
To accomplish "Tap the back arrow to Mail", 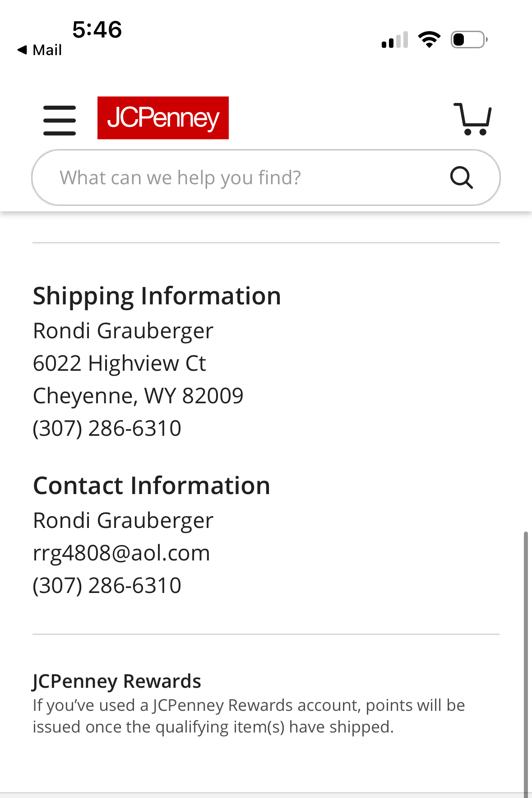I will point(22,50).
